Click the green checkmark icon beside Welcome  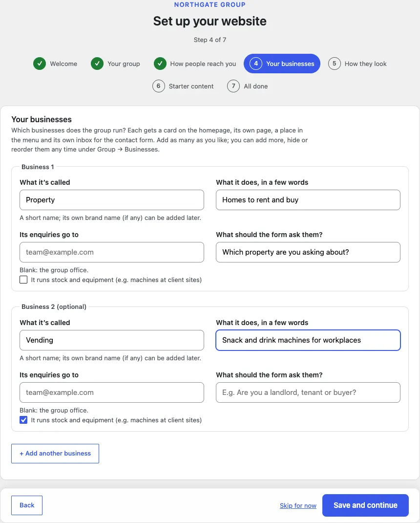40,64
